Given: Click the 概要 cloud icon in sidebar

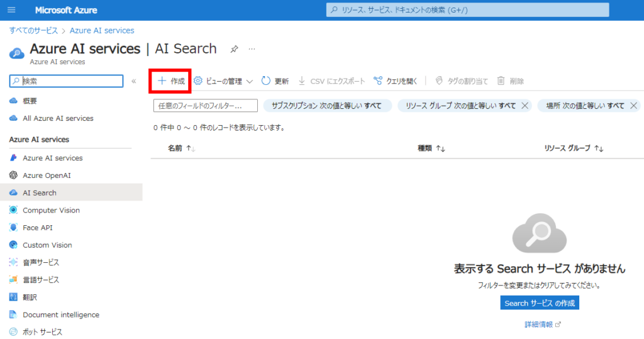Looking at the screenshot, I should (14, 101).
